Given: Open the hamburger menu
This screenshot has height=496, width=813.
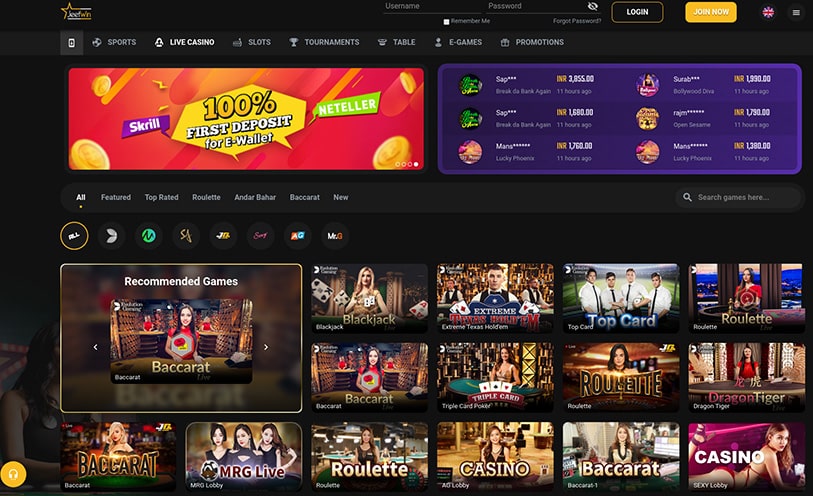Looking at the screenshot, I should [796, 12].
